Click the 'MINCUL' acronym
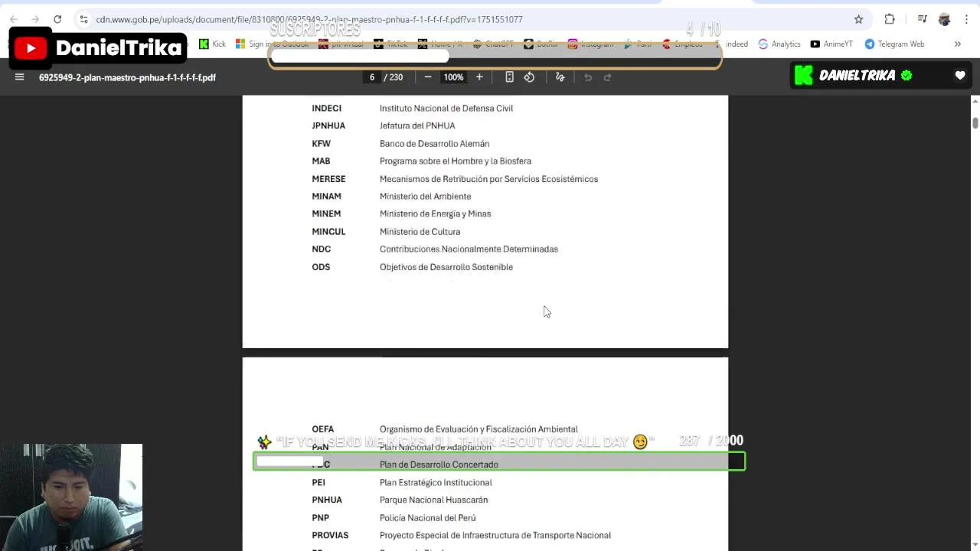The width and height of the screenshot is (980, 551). coord(328,232)
